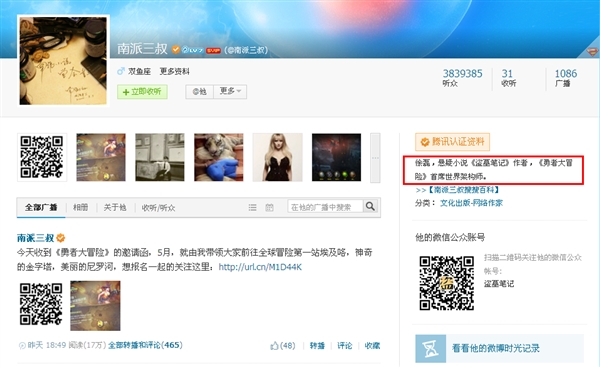Open the 更多资料 link
The width and height of the screenshot is (600, 367).
[x=174, y=71]
